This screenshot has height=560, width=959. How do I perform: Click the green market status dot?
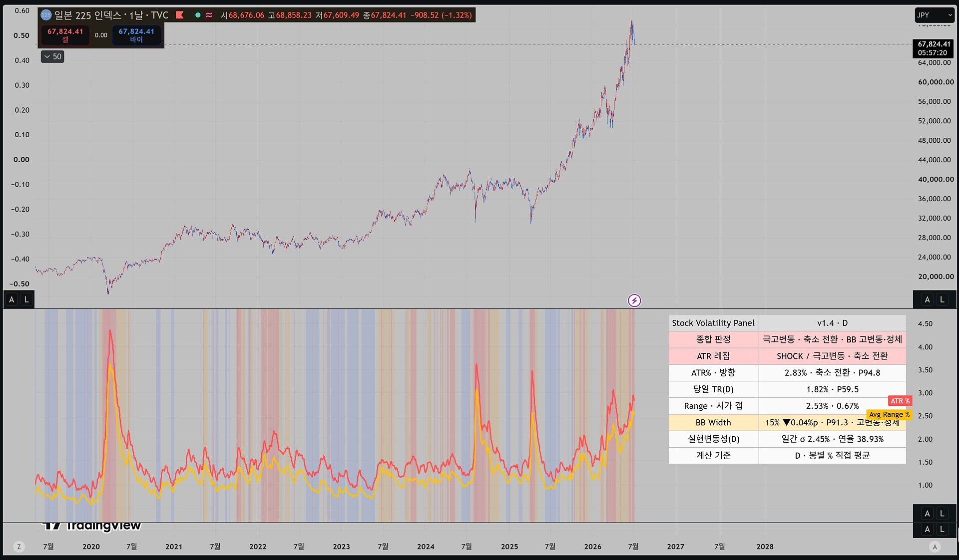point(198,15)
